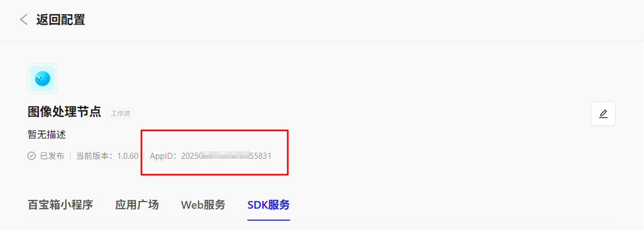Open the pencil edit button

pyautogui.click(x=603, y=113)
